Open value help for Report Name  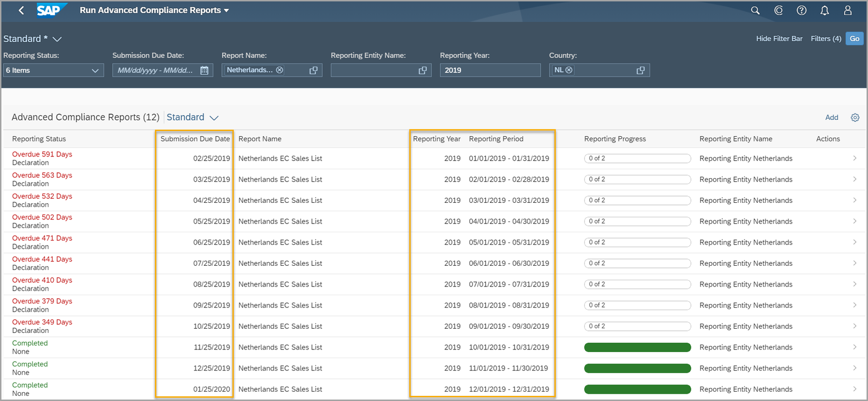click(314, 70)
